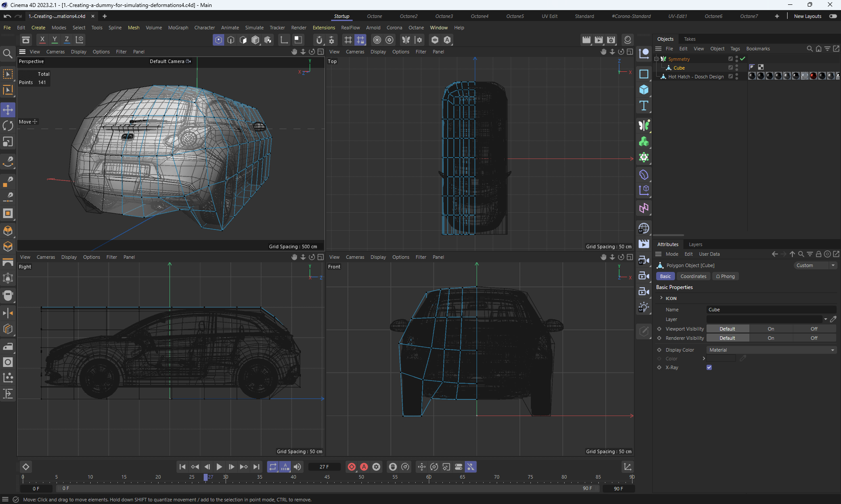The image size is (841, 504).
Task: Toggle the X-Ray checkbox
Action: (709, 367)
